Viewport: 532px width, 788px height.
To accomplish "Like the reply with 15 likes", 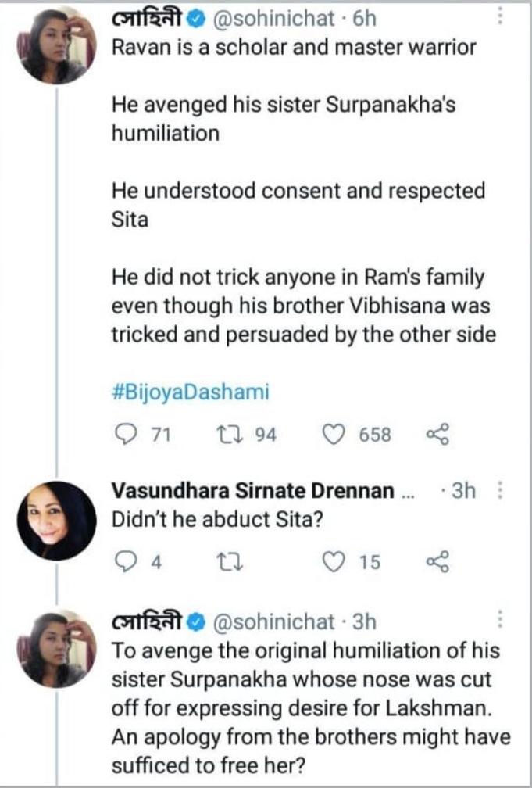I will [334, 561].
